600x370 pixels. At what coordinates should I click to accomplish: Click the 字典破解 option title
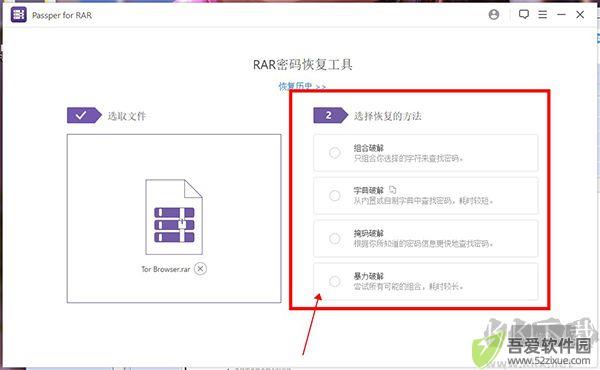tap(368, 191)
